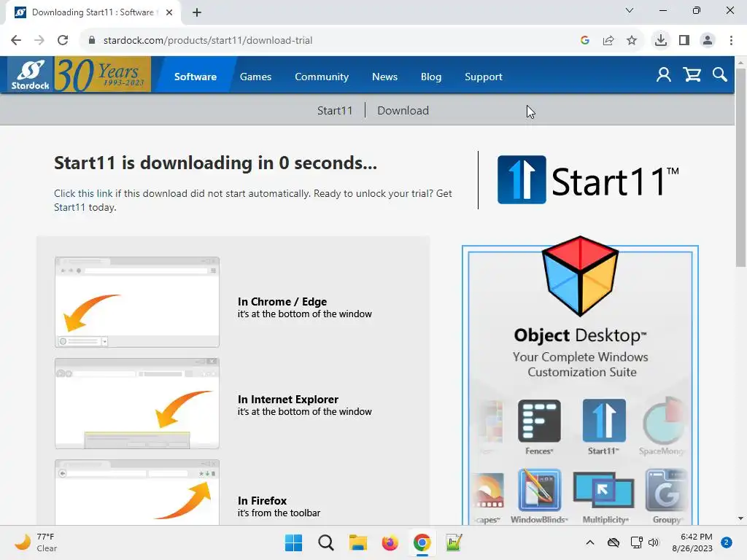Click the 'In Firefox' heading
The image size is (747, 560).
coord(262,500)
